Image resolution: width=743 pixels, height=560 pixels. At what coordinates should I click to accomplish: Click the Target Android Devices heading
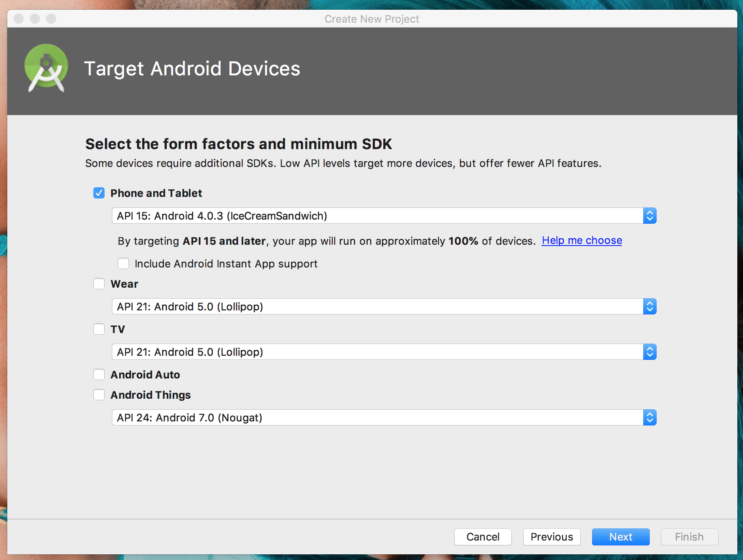(x=192, y=68)
